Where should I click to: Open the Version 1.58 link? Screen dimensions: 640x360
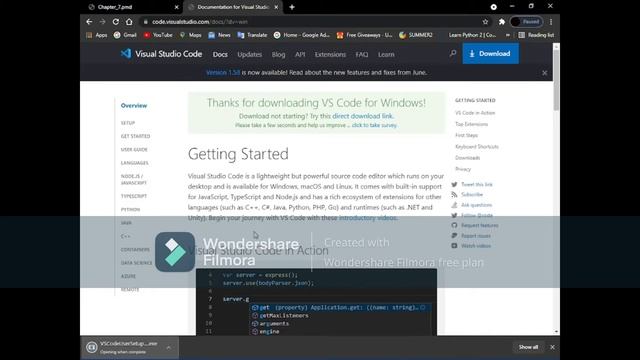(x=223, y=72)
